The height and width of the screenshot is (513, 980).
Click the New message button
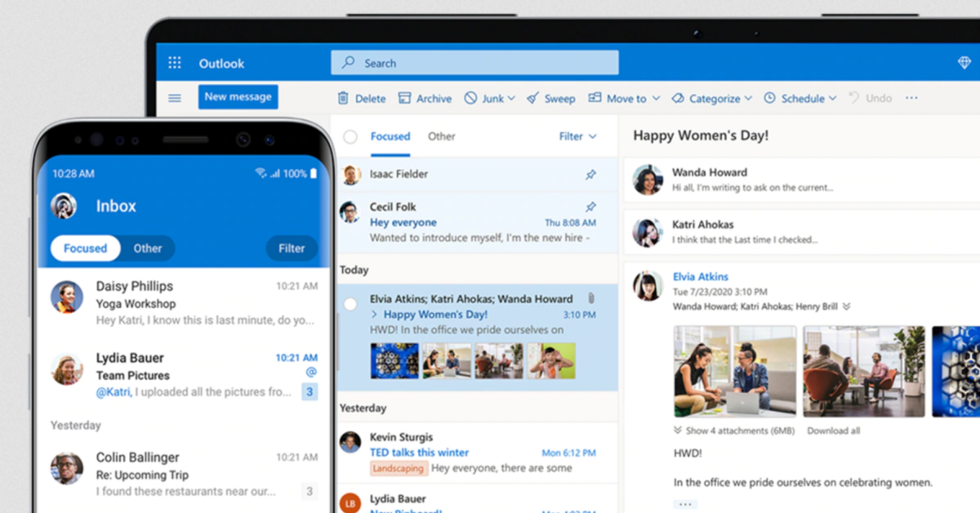[238, 96]
